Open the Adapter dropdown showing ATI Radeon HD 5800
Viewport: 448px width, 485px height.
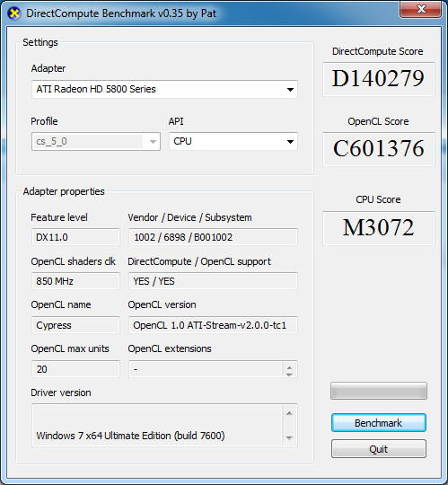pos(164,90)
